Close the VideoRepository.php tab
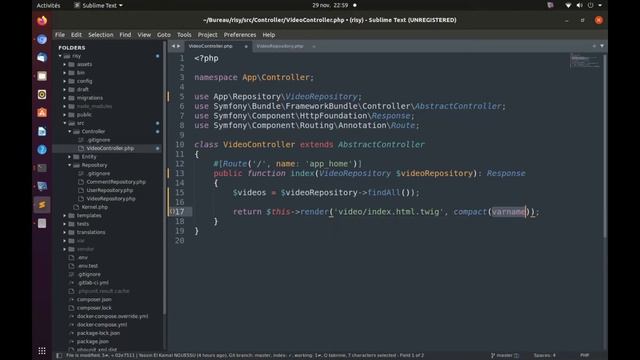The height and width of the screenshot is (360, 640). pos(313,47)
